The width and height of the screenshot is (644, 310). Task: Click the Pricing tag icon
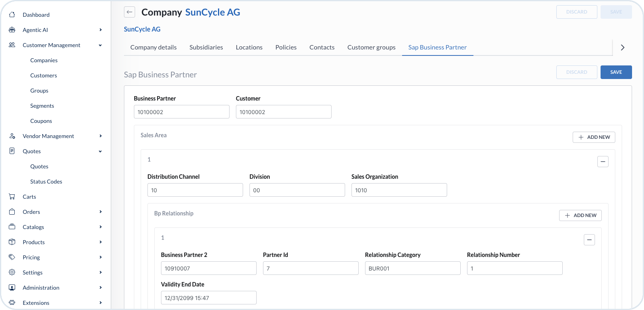12,257
